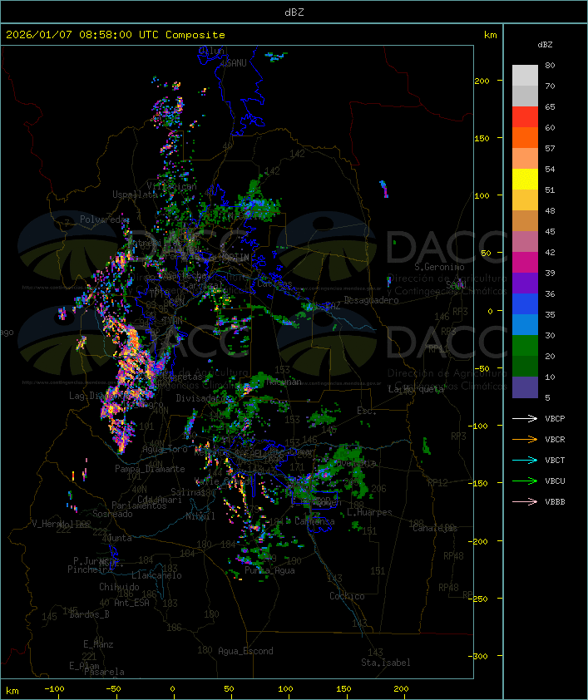The image size is (588, 700).
Task: Click the 'VBCP' legend label
Action: (555, 418)
